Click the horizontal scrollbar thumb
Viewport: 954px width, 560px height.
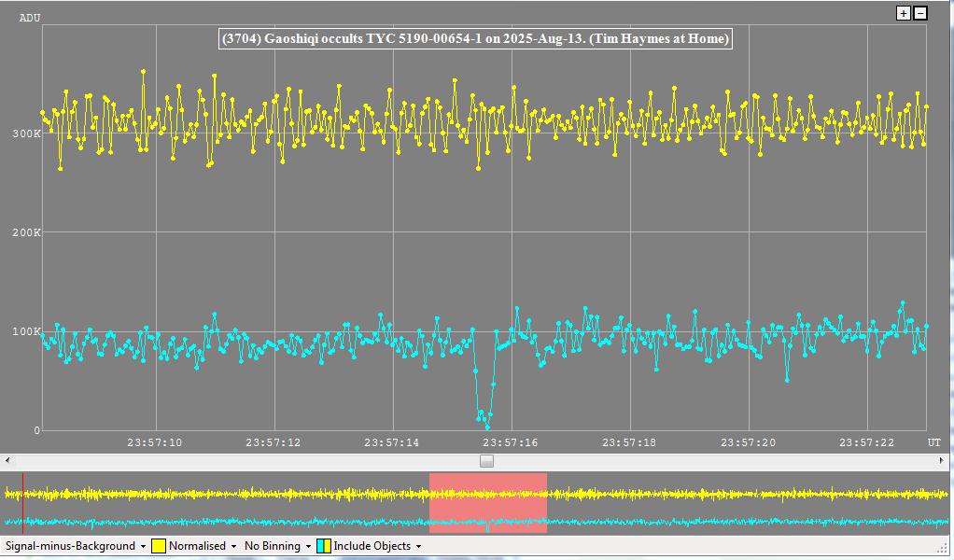tap(486, 461)
